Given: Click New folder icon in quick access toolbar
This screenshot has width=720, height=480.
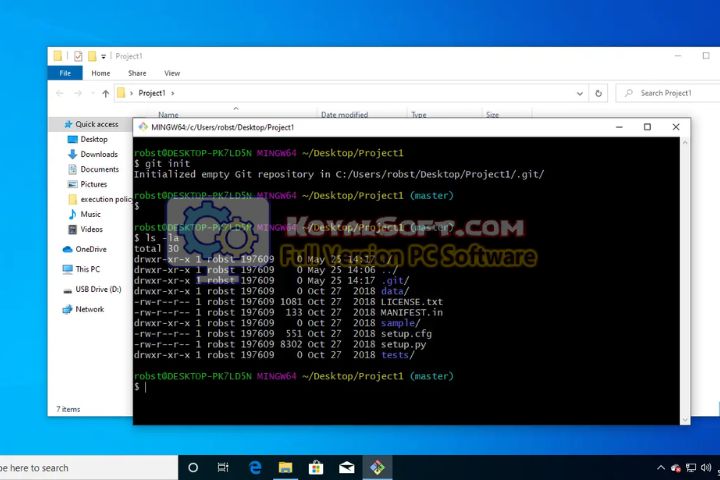Looking at the screenshot, I should [x=92, y=56].
